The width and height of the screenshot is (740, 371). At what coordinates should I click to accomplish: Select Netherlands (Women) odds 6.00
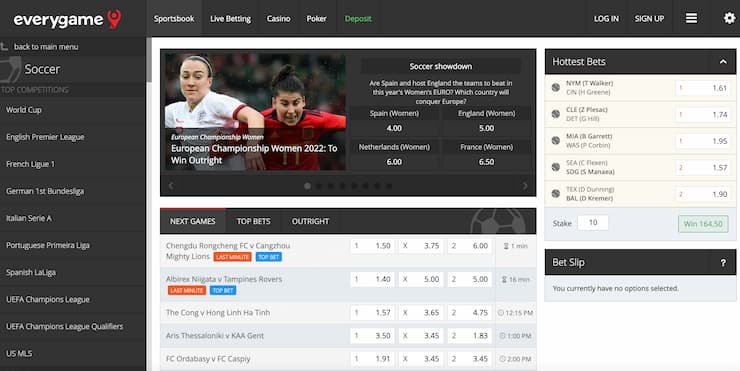tap(394, 162)
